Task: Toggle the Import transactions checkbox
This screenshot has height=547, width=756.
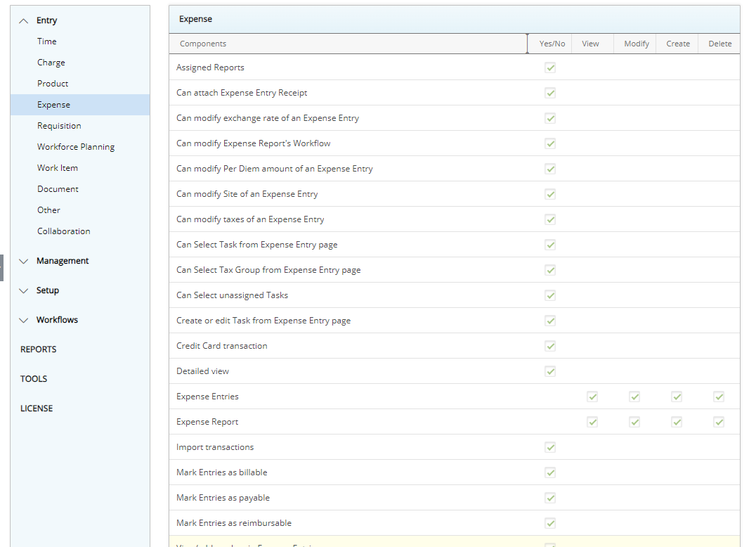Action: coord(550,447)
